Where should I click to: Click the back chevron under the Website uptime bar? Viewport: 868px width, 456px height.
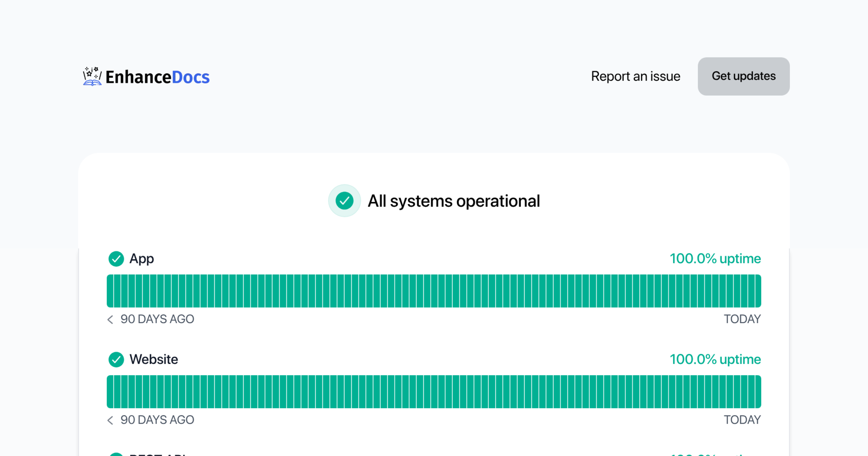(110, 420)
